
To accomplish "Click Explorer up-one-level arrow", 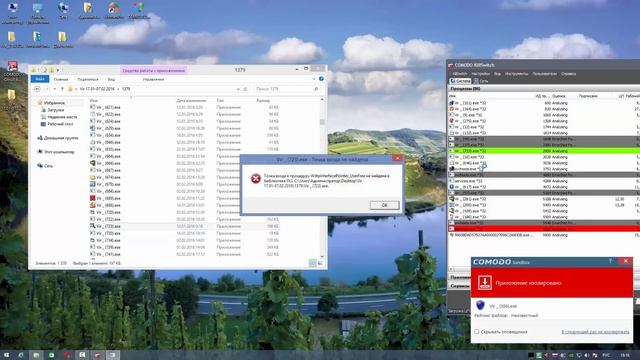I will pyautogui.click(x=62, y=89).
